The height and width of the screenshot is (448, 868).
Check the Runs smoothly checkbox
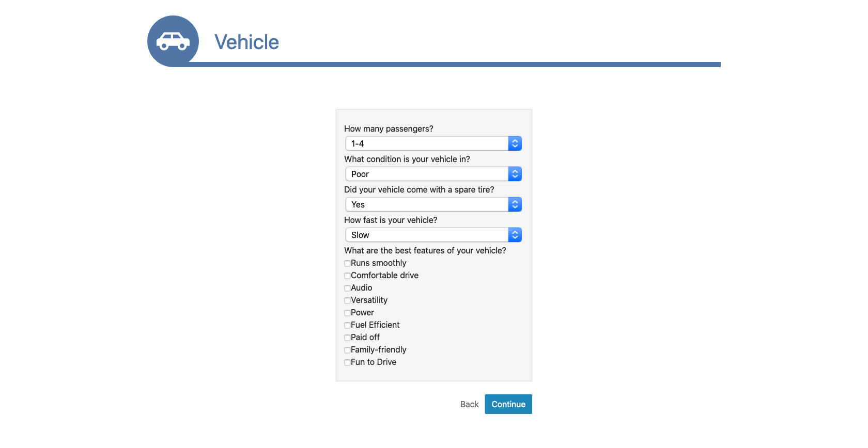pos(347,263)
